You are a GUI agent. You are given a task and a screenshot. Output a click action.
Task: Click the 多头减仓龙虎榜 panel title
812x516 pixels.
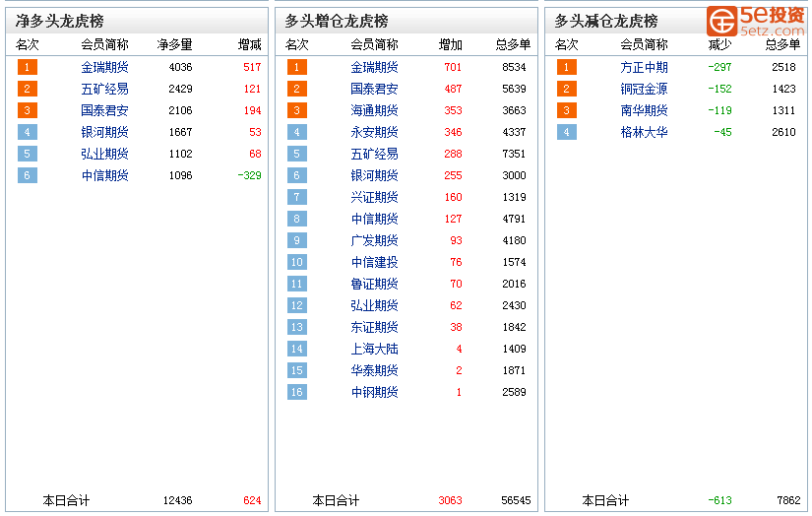point(606,22)
